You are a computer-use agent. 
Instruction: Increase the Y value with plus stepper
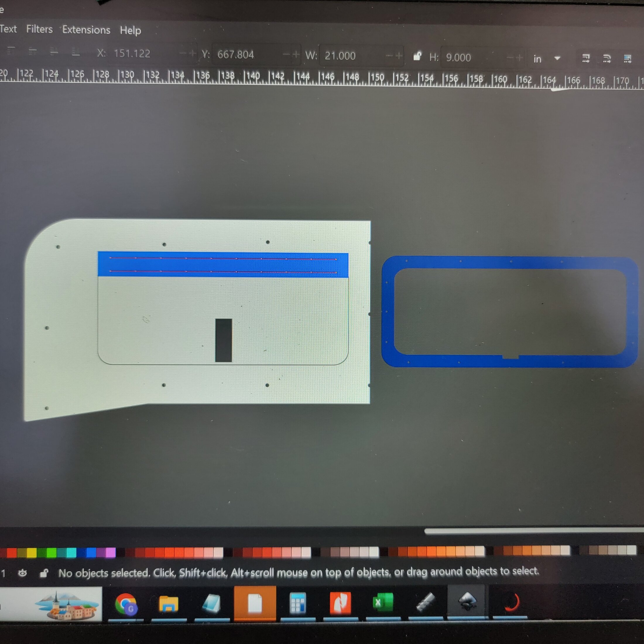[296, 54]
